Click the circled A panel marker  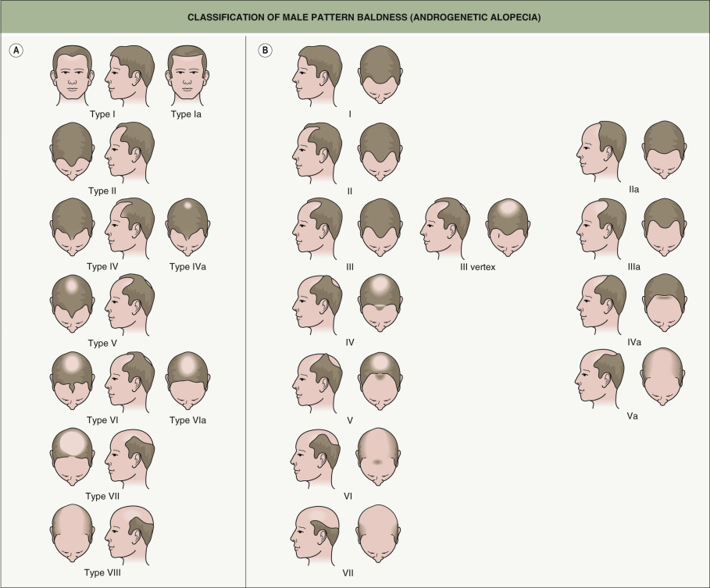pyautogui.click(x=16, y=49)
